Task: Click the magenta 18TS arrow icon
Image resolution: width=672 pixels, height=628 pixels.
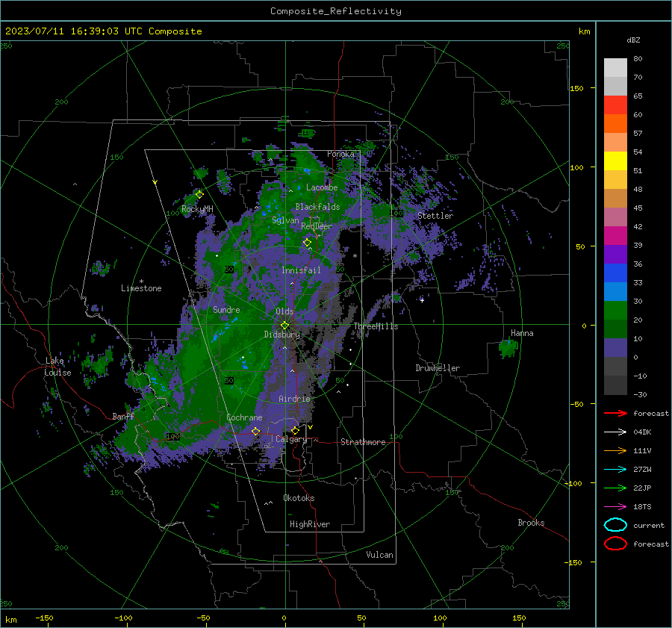Action: [615, 507]
